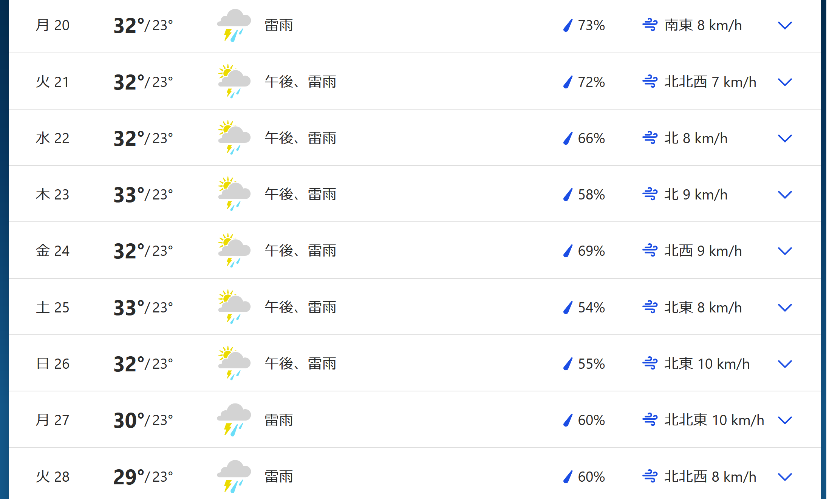Click the 33°/23° temperature for Saturday 25
This screenshot has height=504, width=829.
(x=143, y=308)
